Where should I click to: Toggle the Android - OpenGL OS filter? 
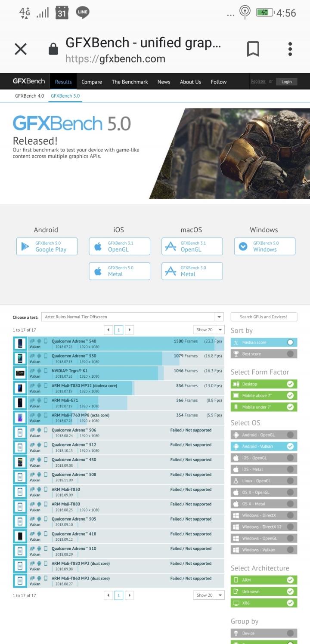click(264, 435)
